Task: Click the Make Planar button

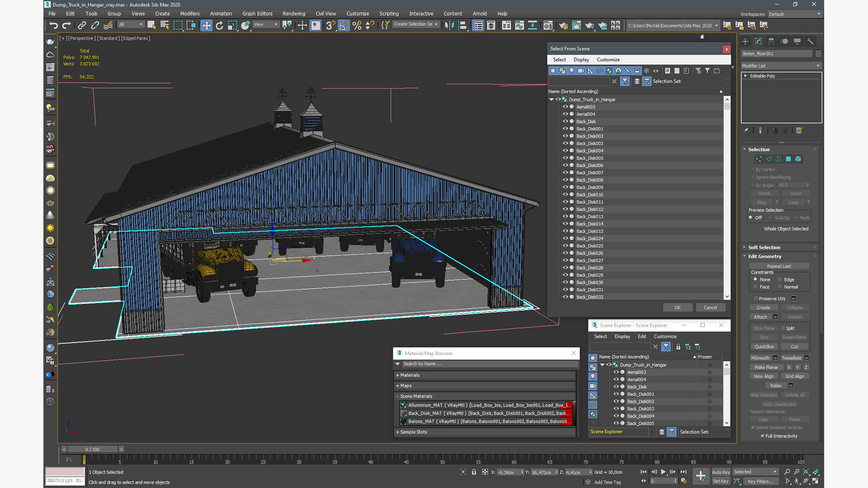Action: [x=766, y=367]
